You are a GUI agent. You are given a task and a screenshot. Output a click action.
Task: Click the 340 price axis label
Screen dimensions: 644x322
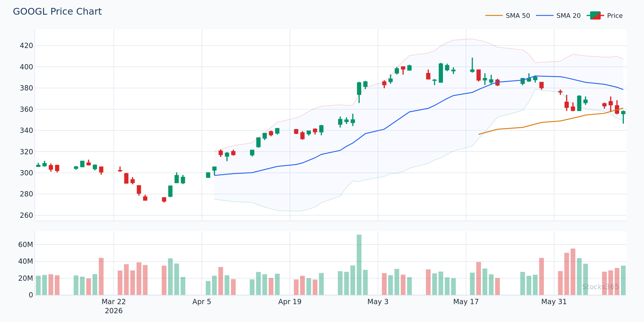26,131
